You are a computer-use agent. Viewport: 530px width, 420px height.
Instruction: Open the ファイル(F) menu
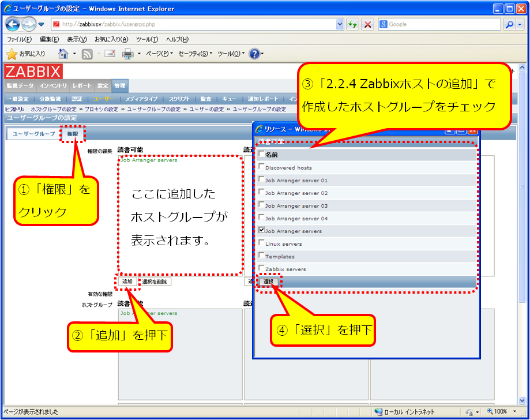(x=19, y=40)
